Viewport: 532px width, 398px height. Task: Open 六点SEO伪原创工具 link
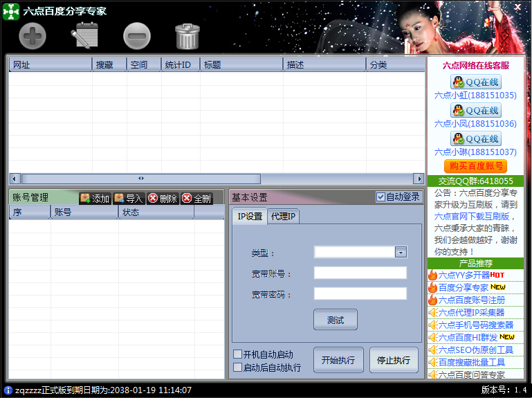point(476,350)
